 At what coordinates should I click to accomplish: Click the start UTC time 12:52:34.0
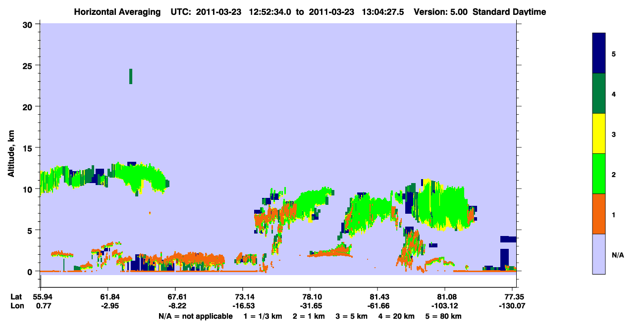[268, 12]
